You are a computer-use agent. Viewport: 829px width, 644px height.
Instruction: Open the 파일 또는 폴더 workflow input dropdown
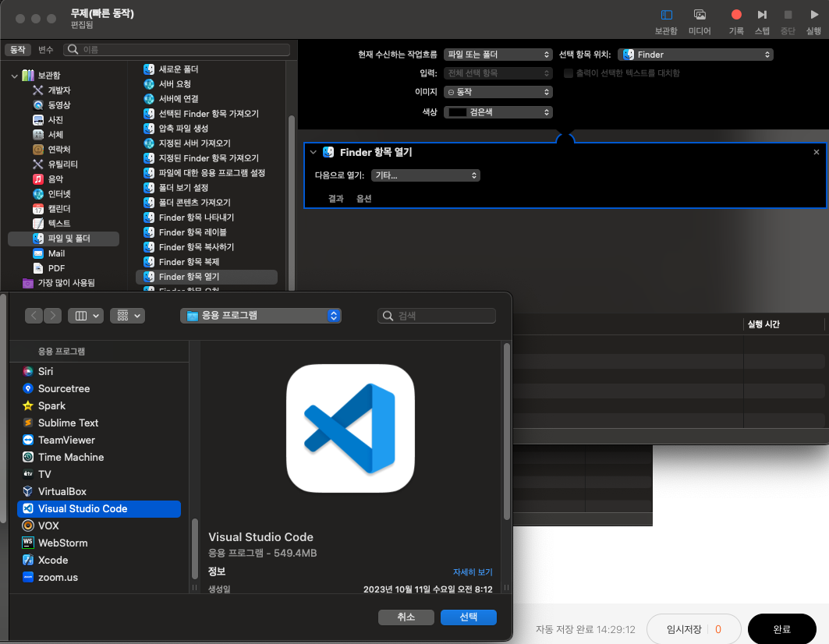[x=498, y=55]
